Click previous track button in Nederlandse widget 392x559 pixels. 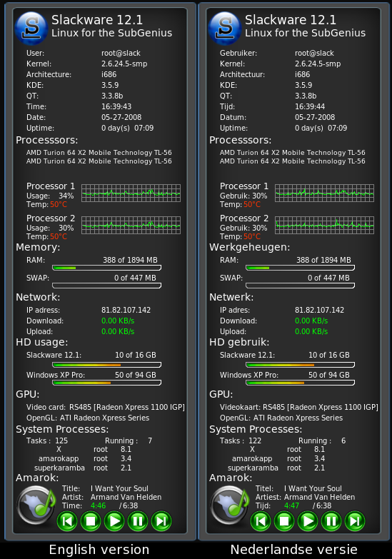click(261, 521)
